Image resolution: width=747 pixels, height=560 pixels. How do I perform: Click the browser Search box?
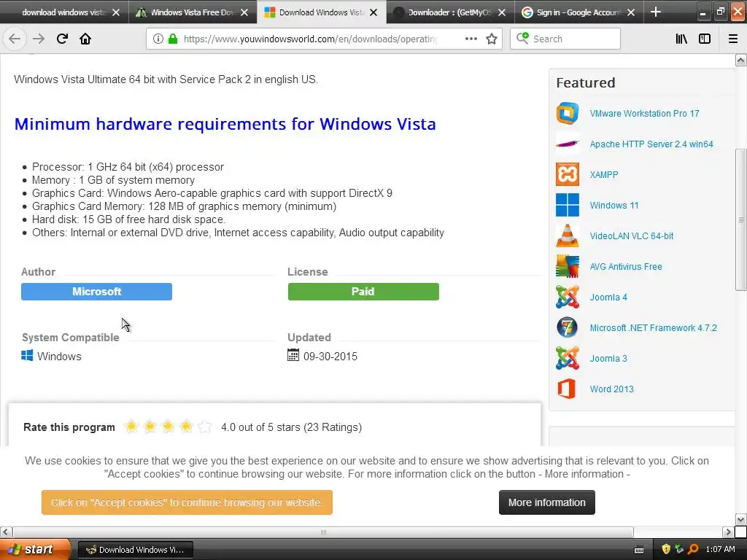point(565,39)
